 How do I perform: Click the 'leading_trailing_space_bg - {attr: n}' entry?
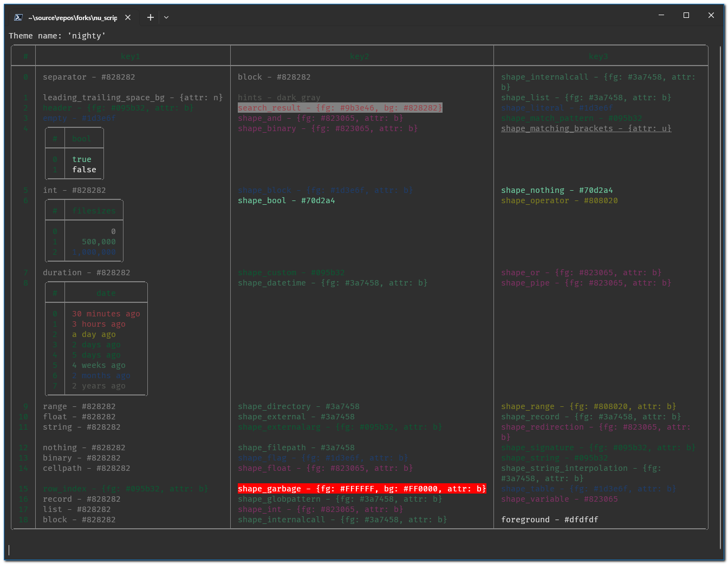(x=133, y=98)
